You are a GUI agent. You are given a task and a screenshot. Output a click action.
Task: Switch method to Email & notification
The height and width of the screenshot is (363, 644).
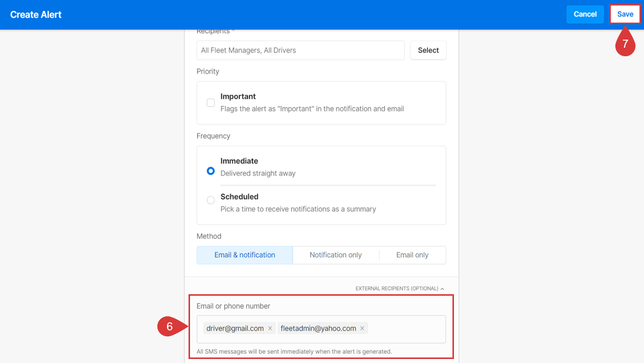click(244, 255)
